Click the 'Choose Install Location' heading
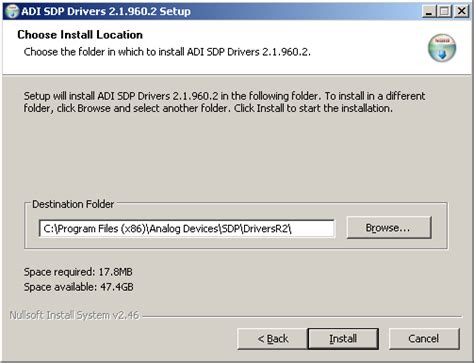 80,35
